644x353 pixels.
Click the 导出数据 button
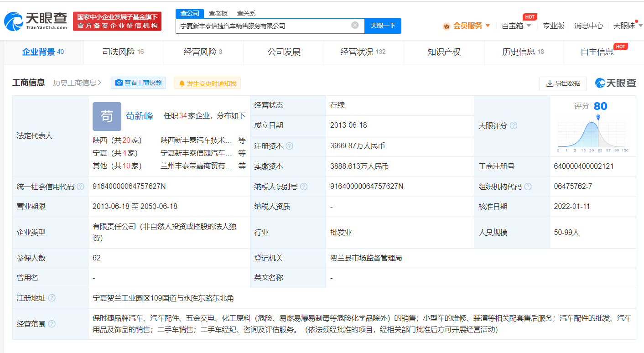563,83
